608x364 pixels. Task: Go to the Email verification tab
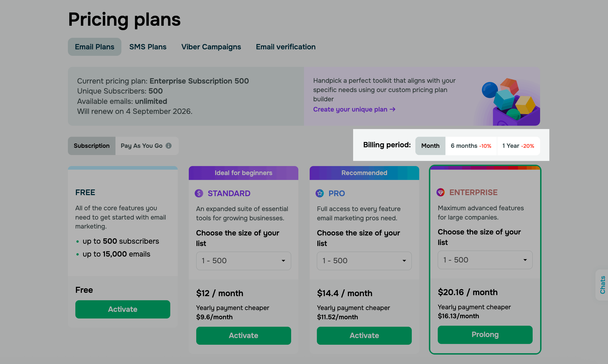(x=285, y=47)
